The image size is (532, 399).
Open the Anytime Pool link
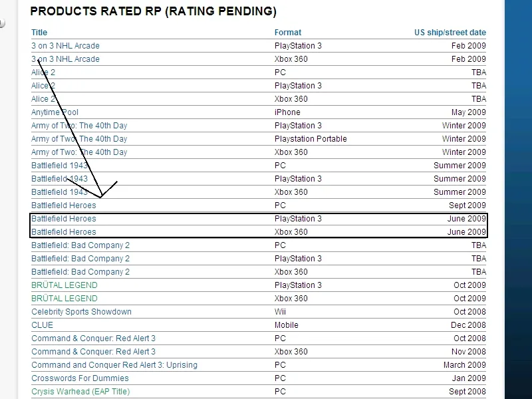pyautogui.click(x=55, y=112)
